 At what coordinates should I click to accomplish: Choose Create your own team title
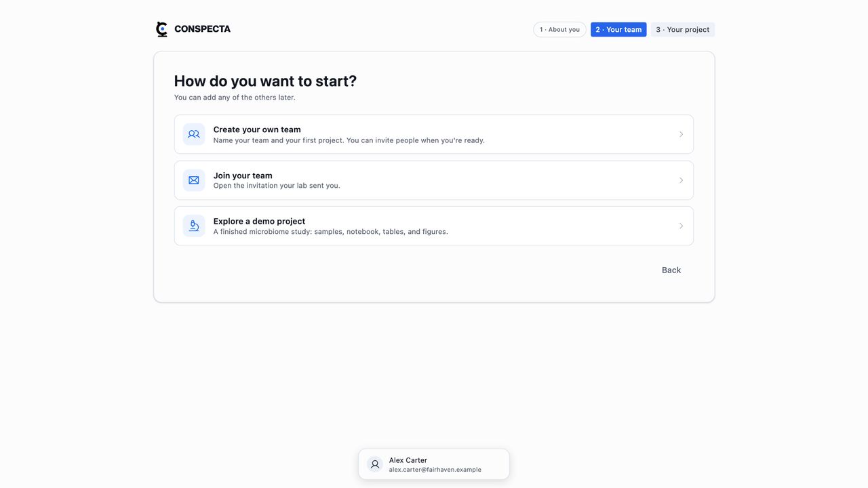pyautogui.click(x=257, y=129)
